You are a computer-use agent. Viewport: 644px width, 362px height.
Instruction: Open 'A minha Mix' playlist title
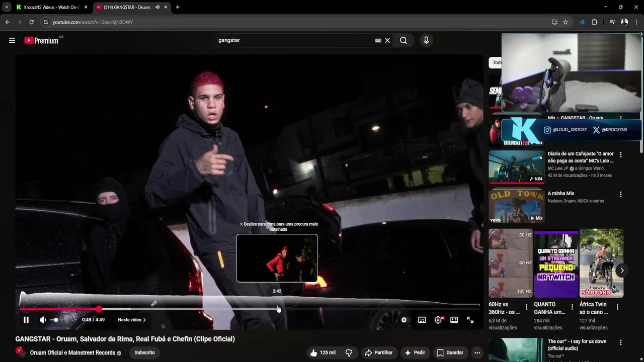click(560, 194)
